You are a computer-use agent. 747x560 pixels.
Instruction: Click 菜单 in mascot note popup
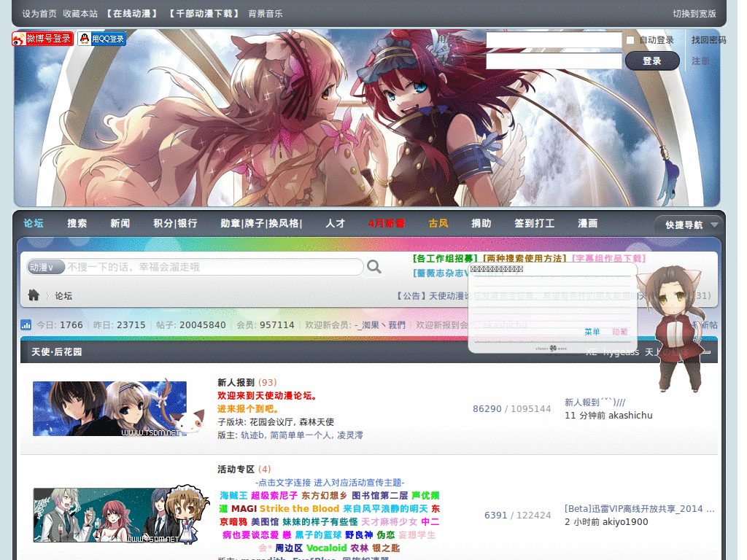[592, 332]
